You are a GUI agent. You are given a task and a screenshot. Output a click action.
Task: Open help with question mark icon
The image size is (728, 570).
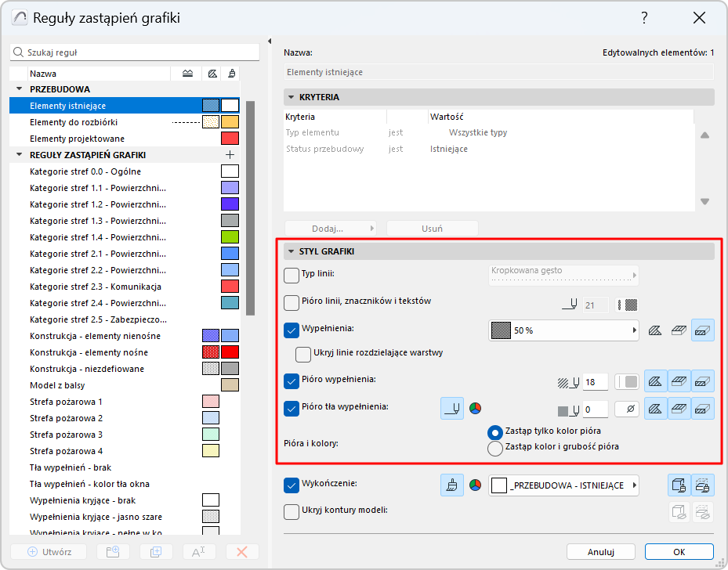pos(644,18)
